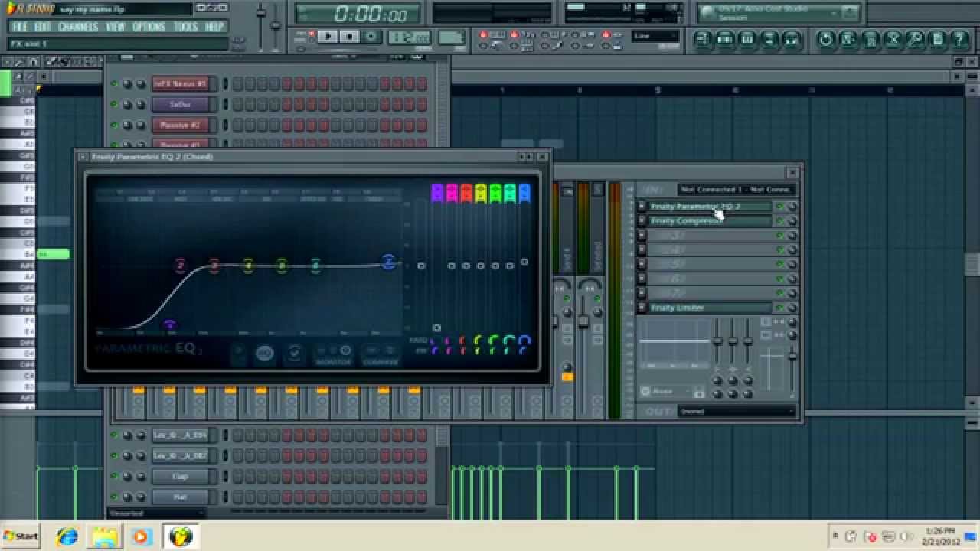Open the FILE menu
This screenshot has width=980, height=551.
click(19, 27)
